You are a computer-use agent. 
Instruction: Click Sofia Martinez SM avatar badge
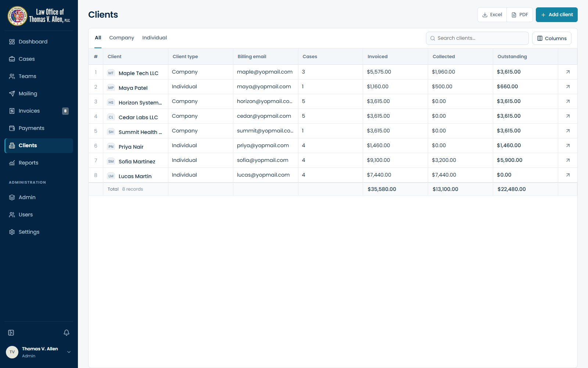[x=111, y=161]
